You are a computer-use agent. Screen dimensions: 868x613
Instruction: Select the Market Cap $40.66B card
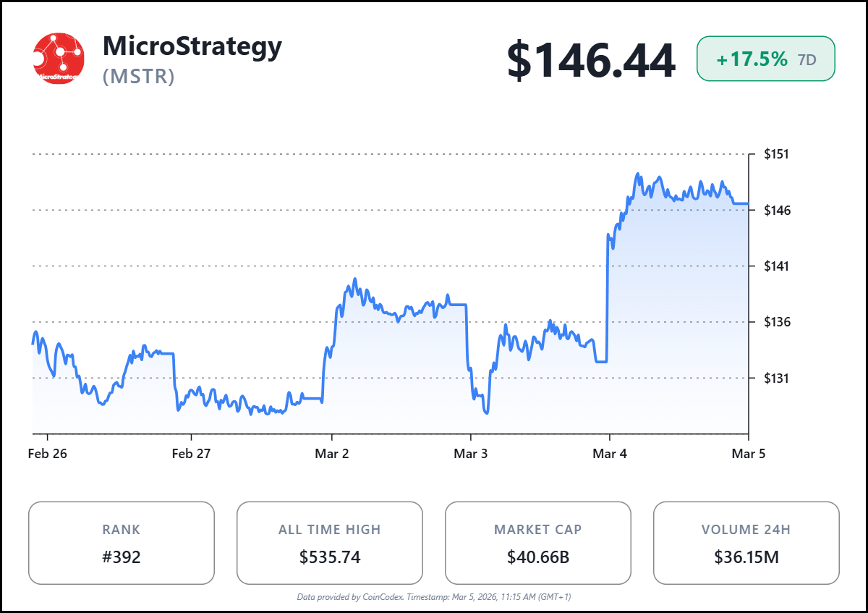538,543
